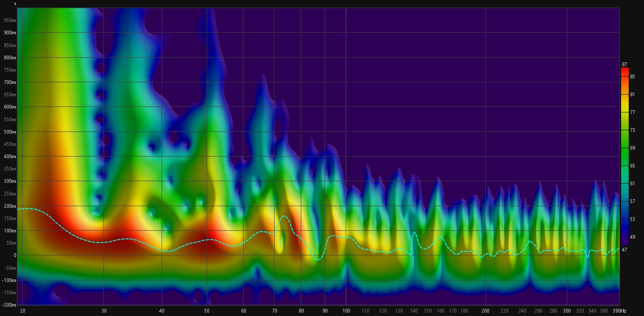Select the 220 frequency axis label

tap(505, 311)
